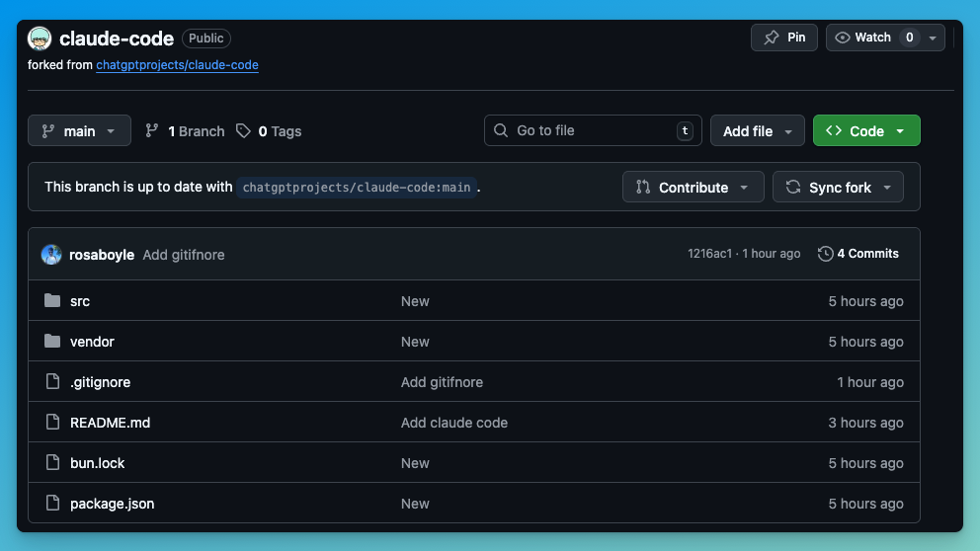The width and height of the screenshot is (980, 551).
Task: Open the green Code dropdown button
Action: (865, 131)
